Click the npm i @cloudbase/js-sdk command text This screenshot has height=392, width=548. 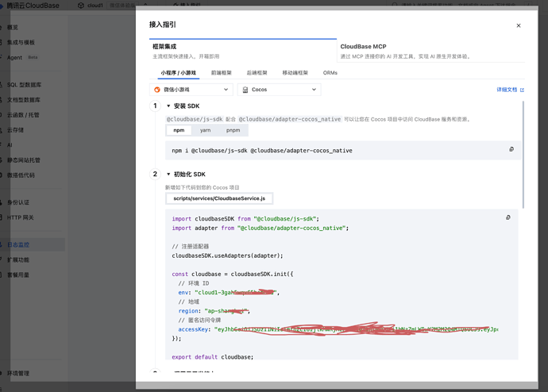[262, 151]
